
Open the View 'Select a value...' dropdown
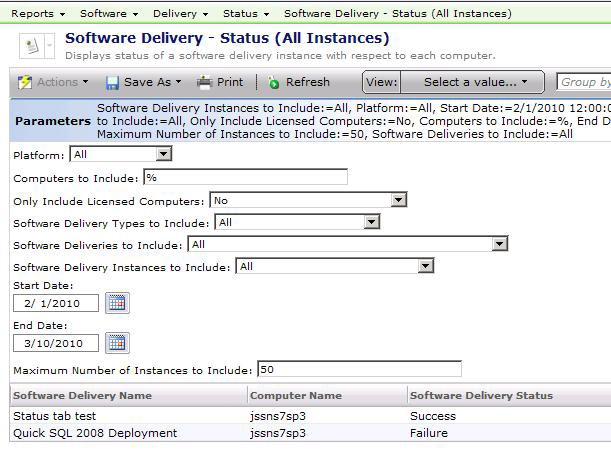point(472,82)
